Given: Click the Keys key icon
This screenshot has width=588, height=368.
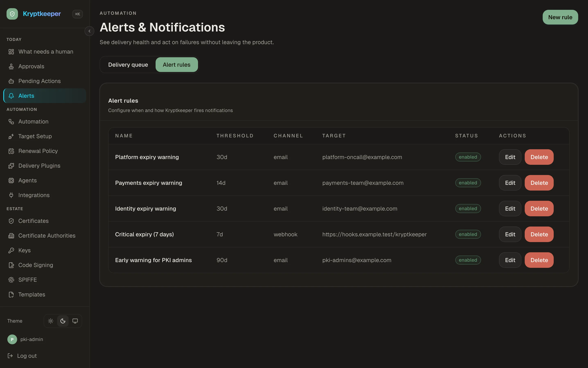Looking at the screenshot, I should (11, 250).
